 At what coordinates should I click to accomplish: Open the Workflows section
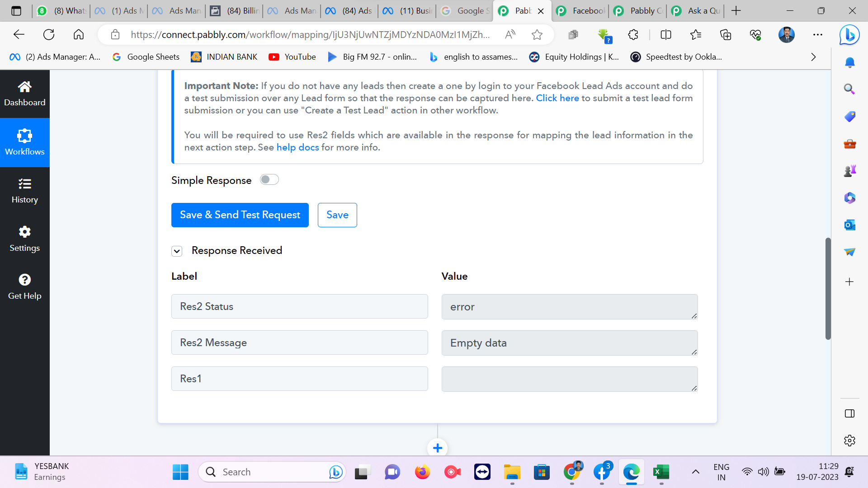[25, 143]
